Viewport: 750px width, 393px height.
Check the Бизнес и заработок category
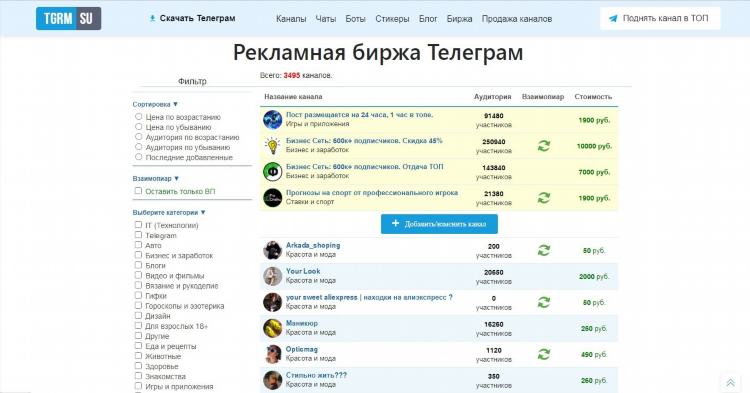pyautogui.click(x=138, y=255)
